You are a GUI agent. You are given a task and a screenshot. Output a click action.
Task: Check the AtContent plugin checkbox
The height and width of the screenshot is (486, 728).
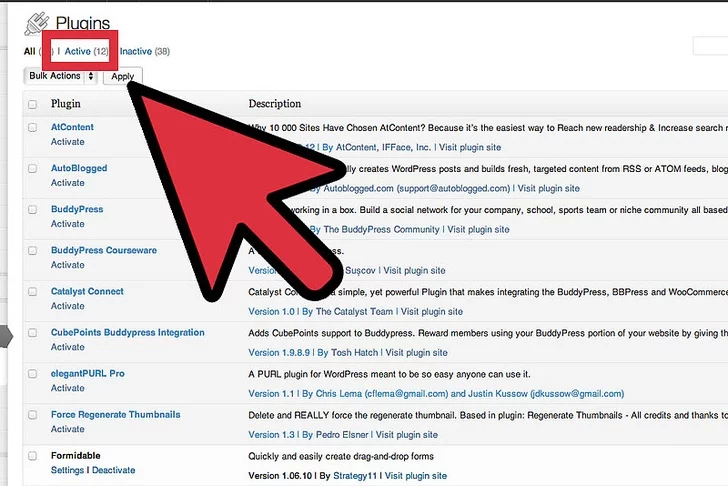tap(32, 128)
